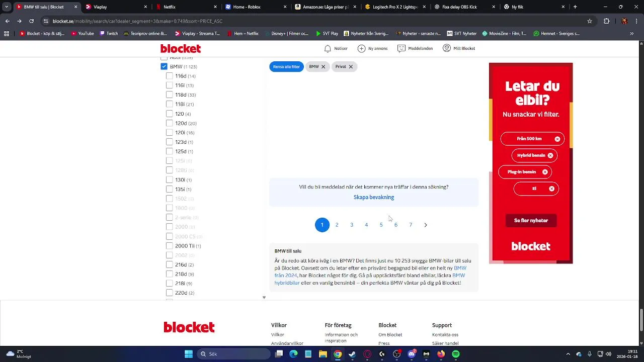Reload the page with browser refresh icon
This screenshot has height=362, width=644.
[31, 21]
